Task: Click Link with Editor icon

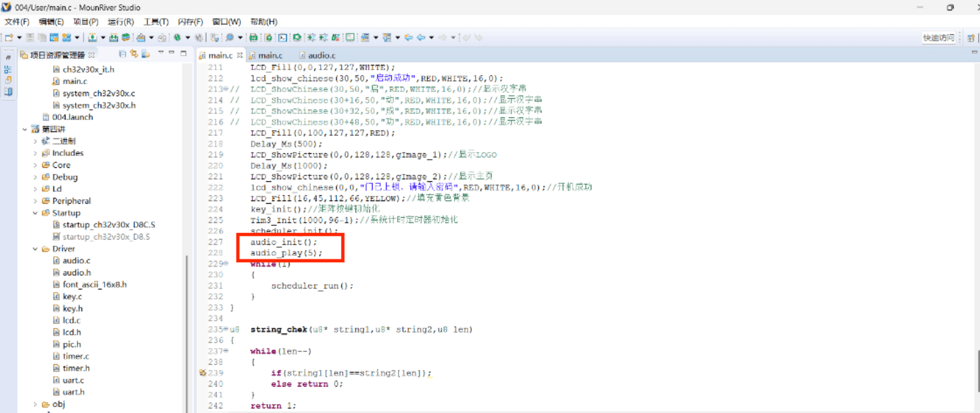Action: point(134,54)
